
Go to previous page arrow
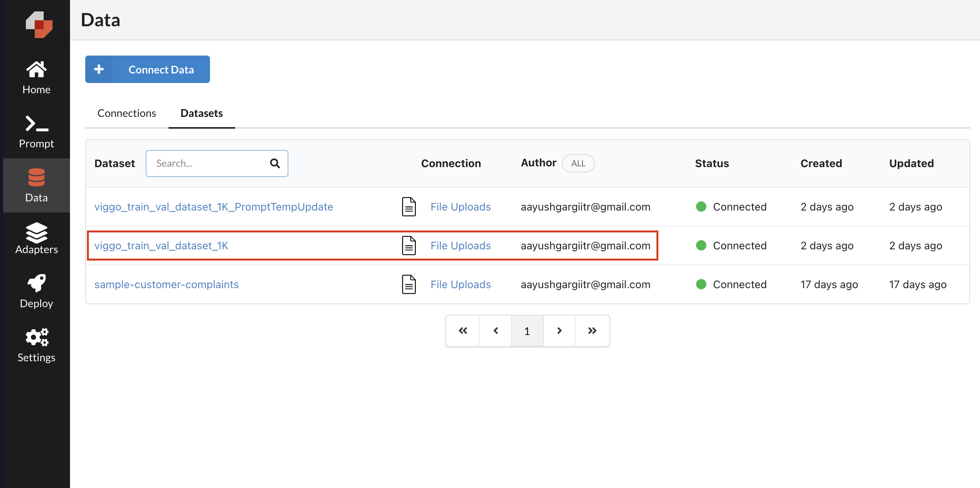click(496, 331)
